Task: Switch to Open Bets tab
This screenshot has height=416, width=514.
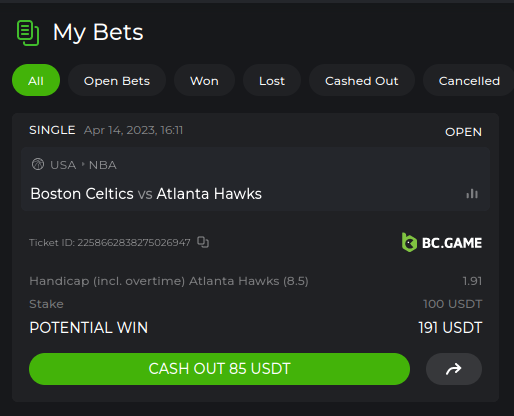Action: click(x=117, y=80)
